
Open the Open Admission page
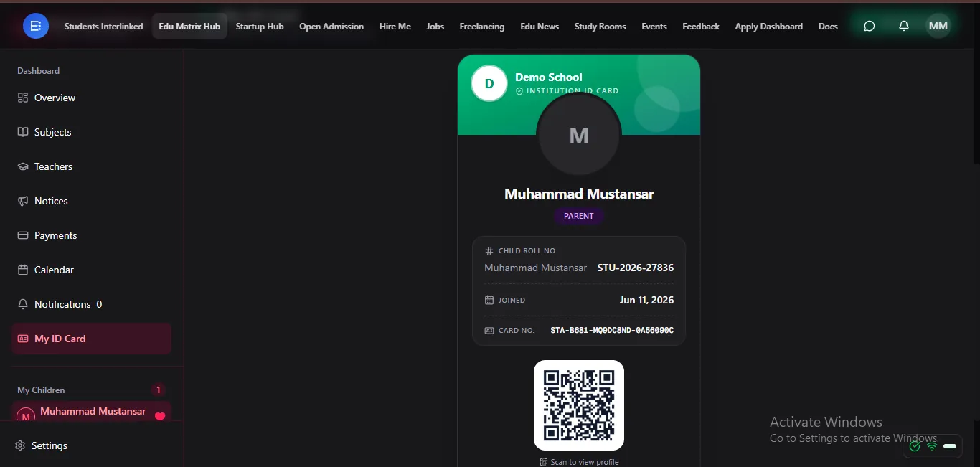coord(331,26)
